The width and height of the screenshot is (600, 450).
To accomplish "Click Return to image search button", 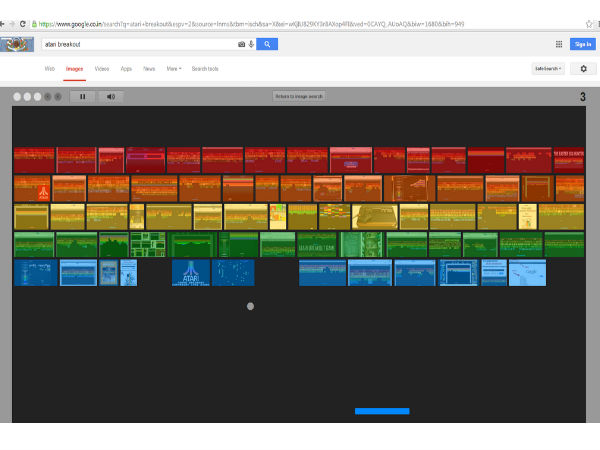I will coord(299,96).
